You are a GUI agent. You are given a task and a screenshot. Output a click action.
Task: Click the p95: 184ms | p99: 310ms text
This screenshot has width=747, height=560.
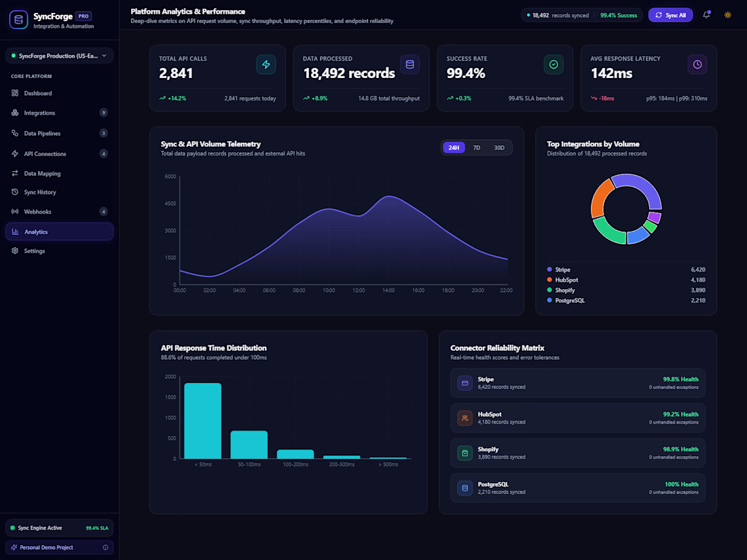676,98
